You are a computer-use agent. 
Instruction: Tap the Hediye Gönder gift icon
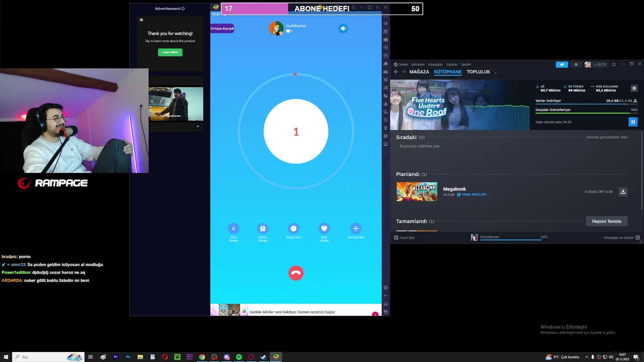(263, 228)
